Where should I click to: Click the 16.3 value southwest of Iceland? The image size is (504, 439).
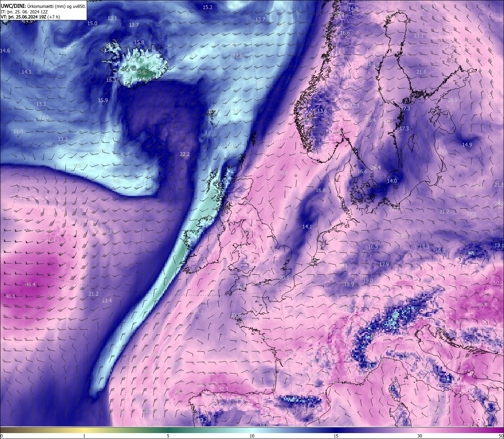click(x=111, y=80)
